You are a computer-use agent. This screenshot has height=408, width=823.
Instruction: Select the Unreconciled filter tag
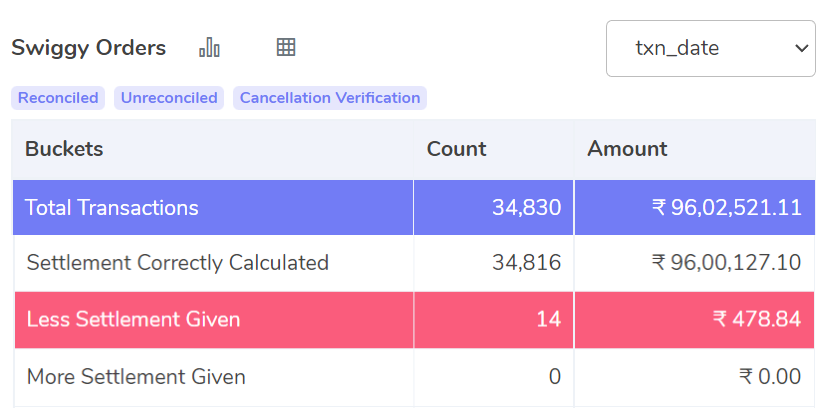coord(169,98)
